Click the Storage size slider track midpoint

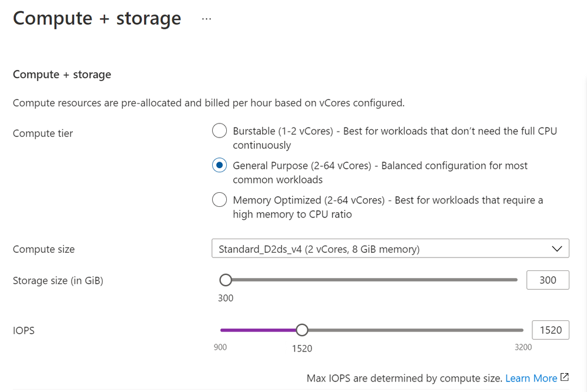coord(371,280)
